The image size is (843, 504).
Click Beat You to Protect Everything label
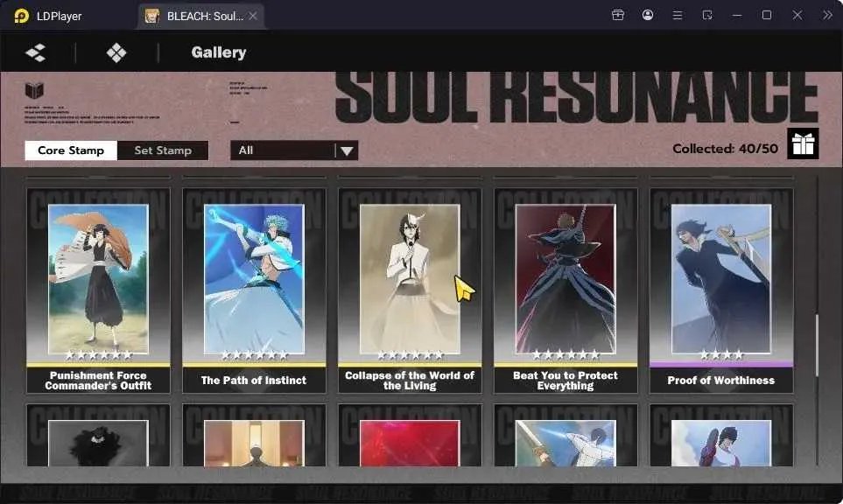tap(566, 381)
